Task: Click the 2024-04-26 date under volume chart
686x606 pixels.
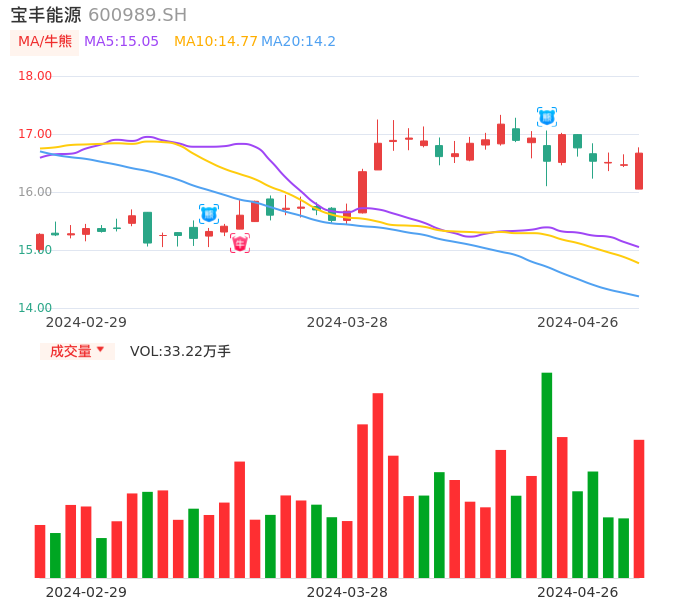Action: 577,592
